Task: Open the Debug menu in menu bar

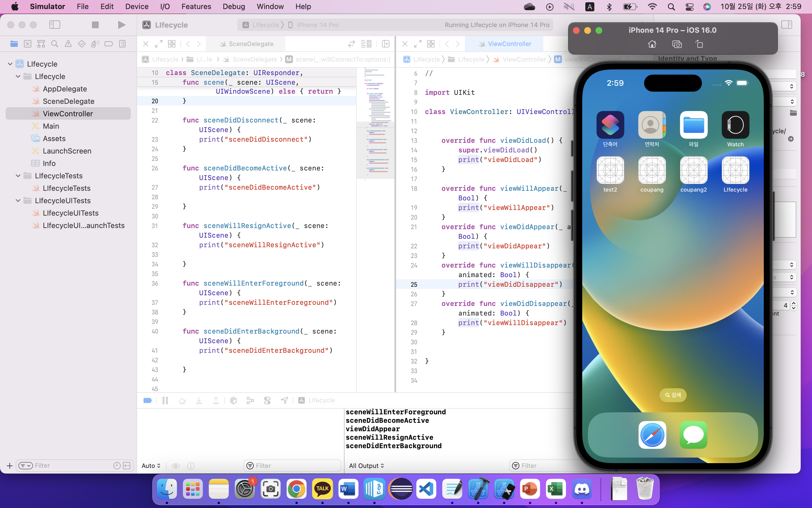Action: click(233, 6)
